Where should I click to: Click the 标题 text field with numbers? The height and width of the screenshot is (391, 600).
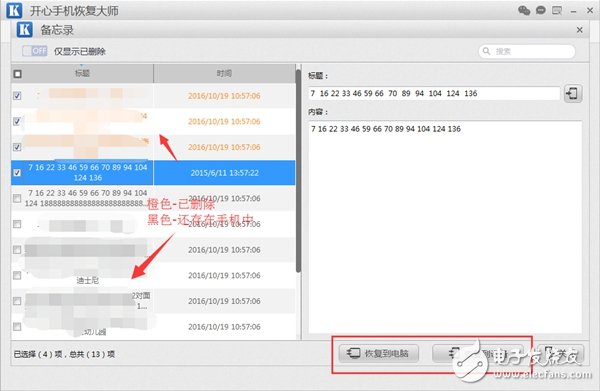434,93
